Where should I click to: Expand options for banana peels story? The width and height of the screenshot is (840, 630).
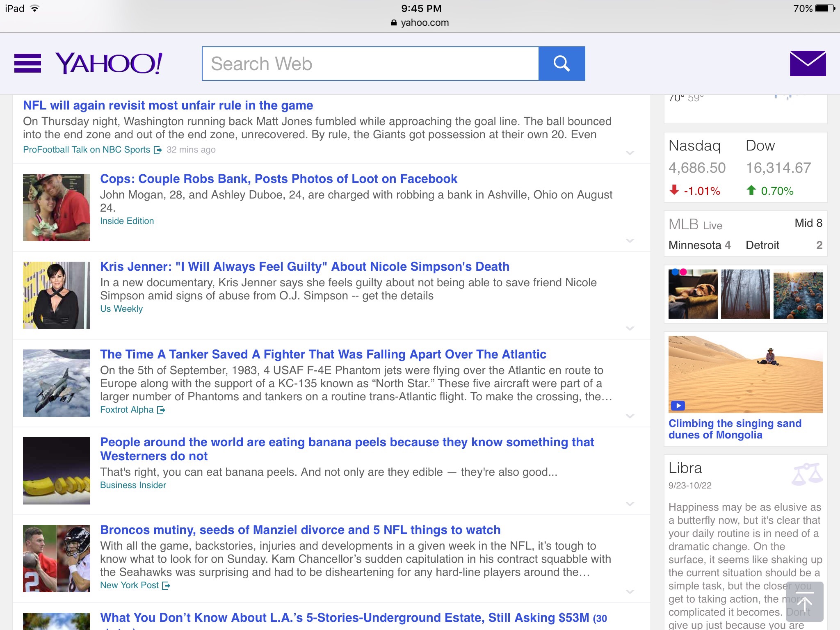(630, 504)
